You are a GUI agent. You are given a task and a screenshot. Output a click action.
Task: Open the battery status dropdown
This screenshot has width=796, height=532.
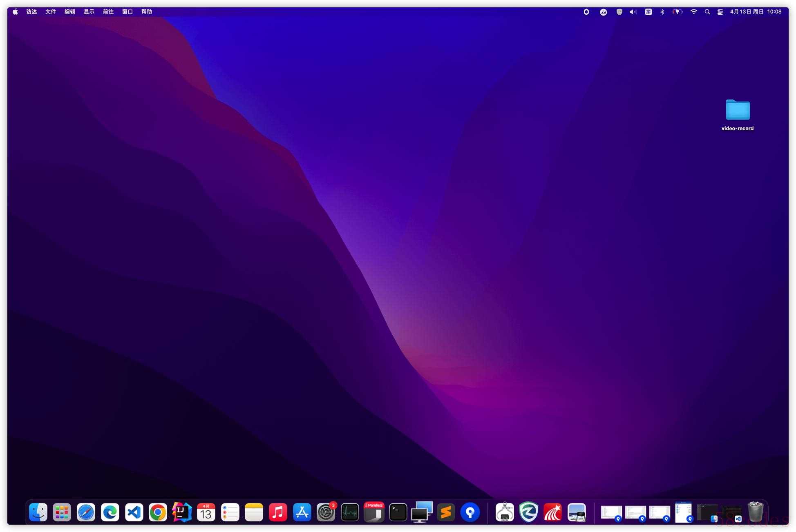(677, 12)
